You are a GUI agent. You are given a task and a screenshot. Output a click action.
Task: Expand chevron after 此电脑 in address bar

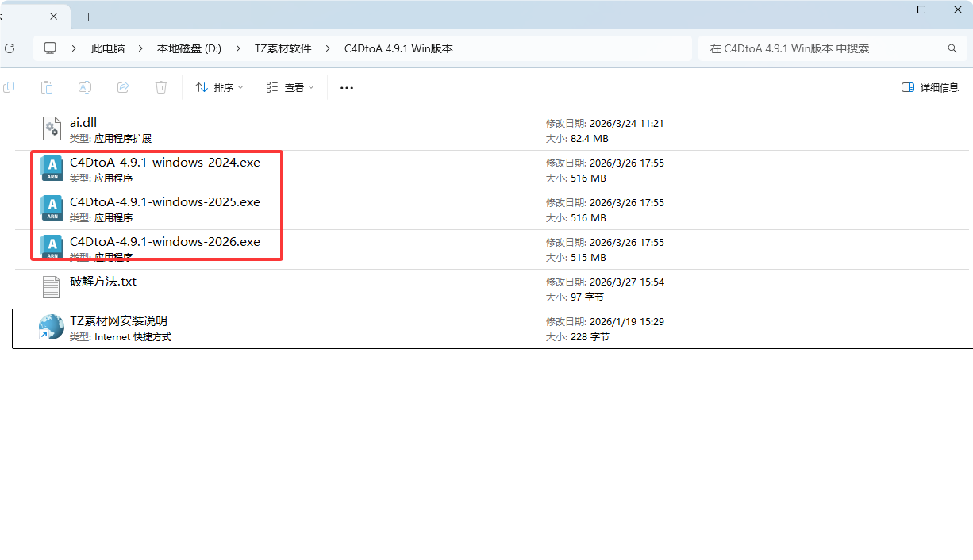coord(140,48)
